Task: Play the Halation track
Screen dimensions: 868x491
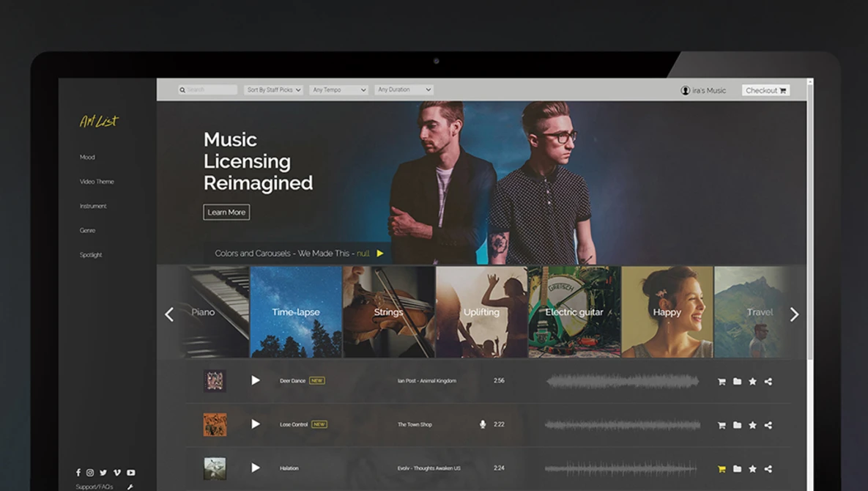Action: 255,468
